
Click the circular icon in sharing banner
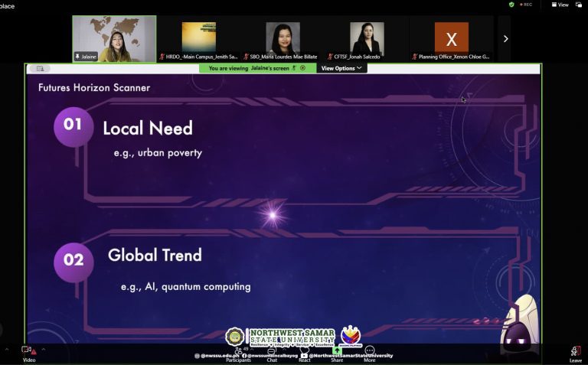302,68
